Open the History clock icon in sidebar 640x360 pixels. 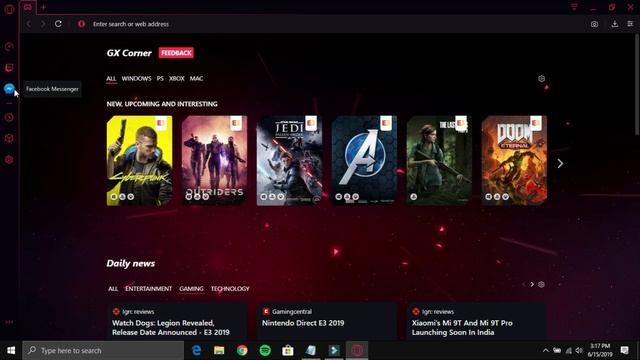[9, 118]
